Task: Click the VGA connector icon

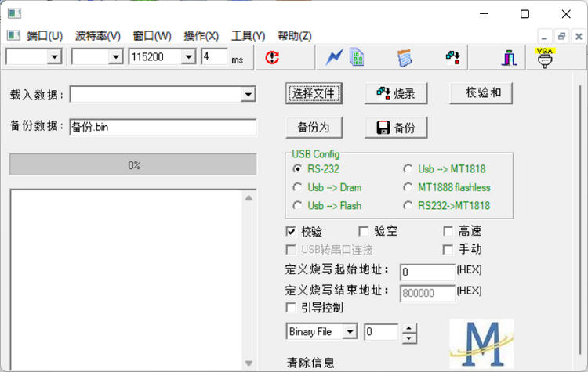Action: (544, 57)
